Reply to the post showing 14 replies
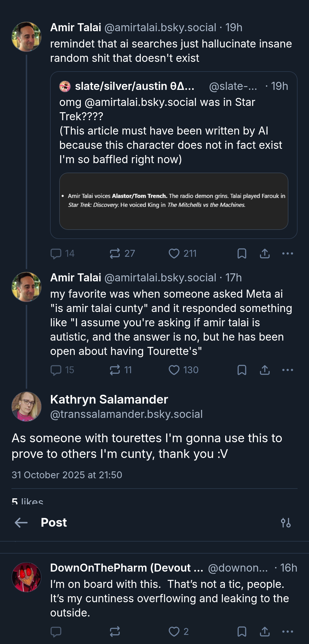Viewport: 309px width, 644px height. [x=56, y=254]
